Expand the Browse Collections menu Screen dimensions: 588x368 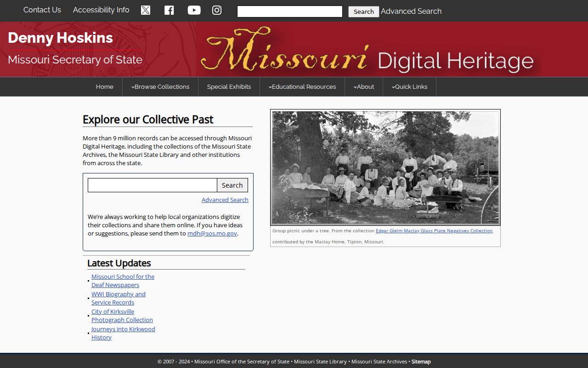[160, 87]
